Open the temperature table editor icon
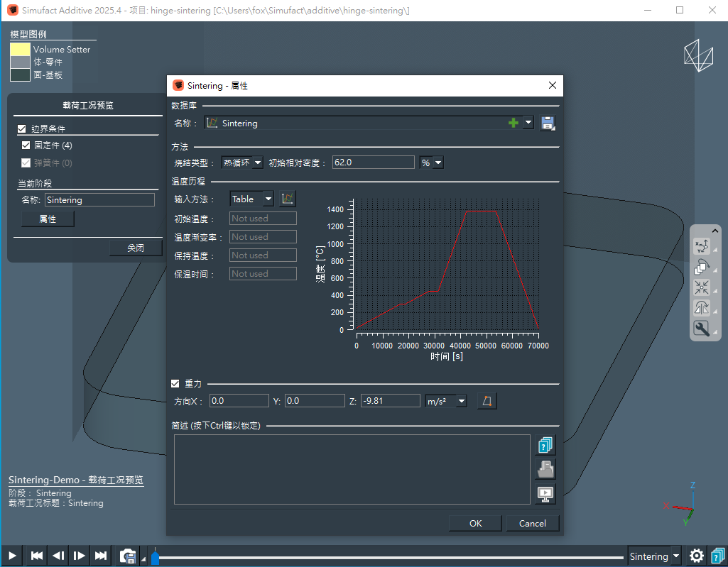This screenshot has height=567, width=728. point(288,199)
